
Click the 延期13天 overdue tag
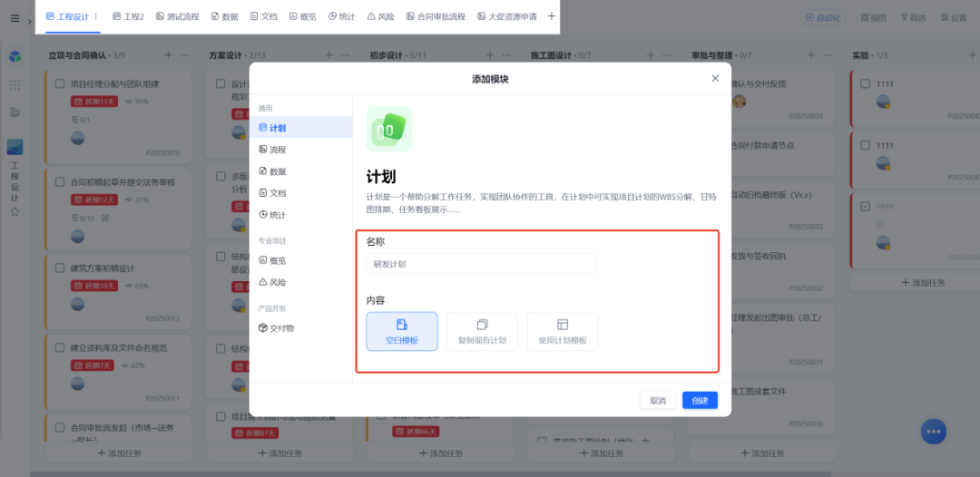coord(94,102)
